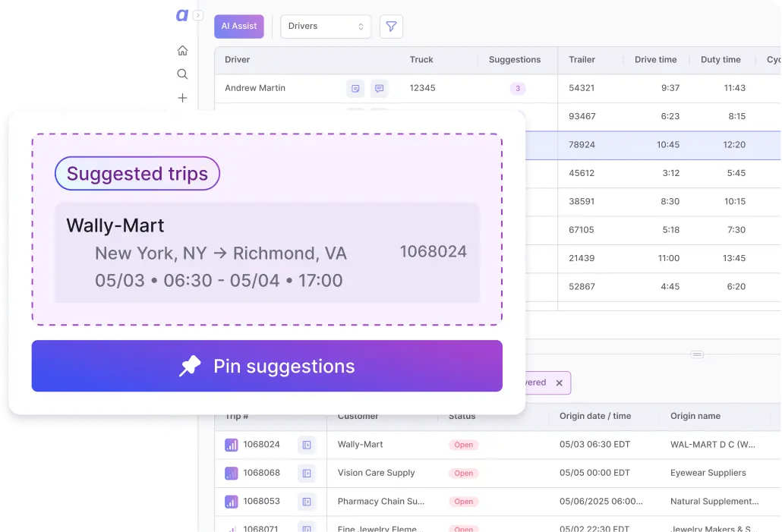Click trailer number 93467
Image resolution: width=782 pixels, height=532 pixels.
coord(582,117)
